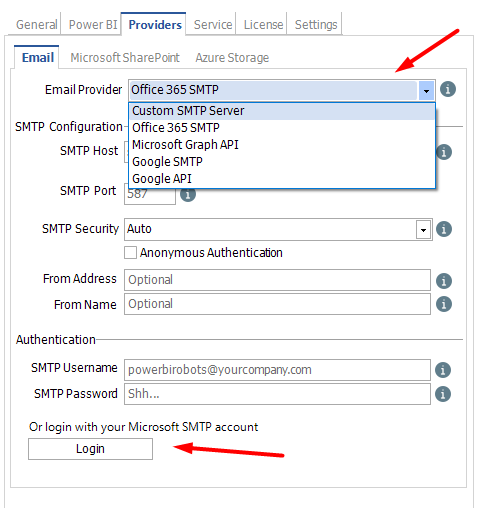The image size is (479, 508).
Task: Open the Microsoft SharePoint sub-tab
Action: (x=125, y=58)
